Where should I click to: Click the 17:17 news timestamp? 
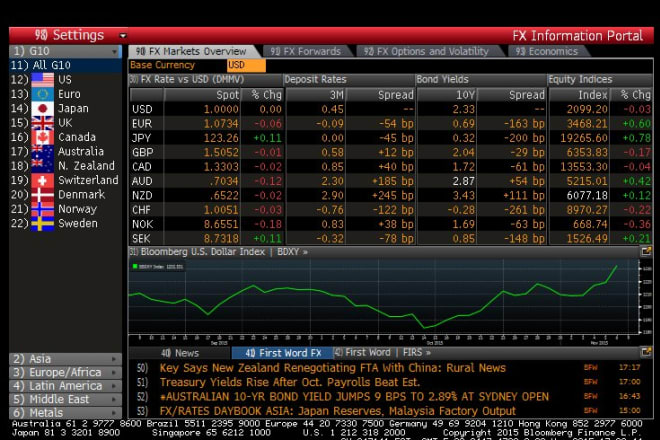coord(629,368)
